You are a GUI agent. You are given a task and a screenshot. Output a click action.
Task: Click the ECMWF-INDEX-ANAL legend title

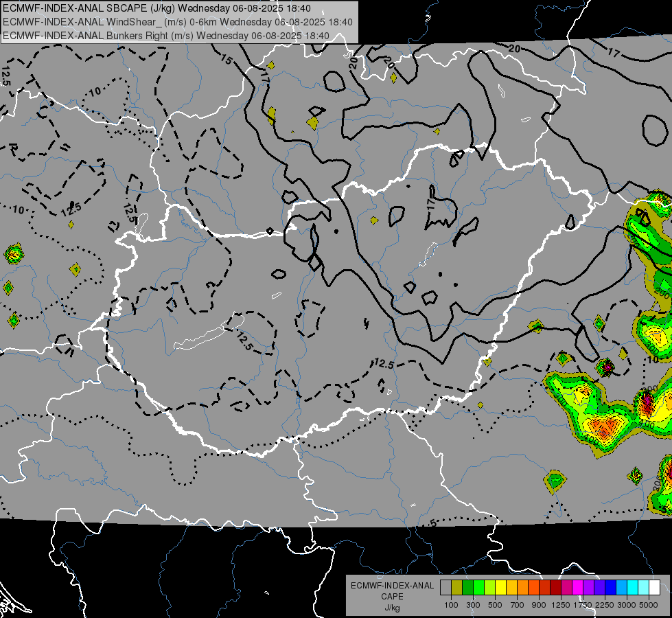(x=393, y=586)
